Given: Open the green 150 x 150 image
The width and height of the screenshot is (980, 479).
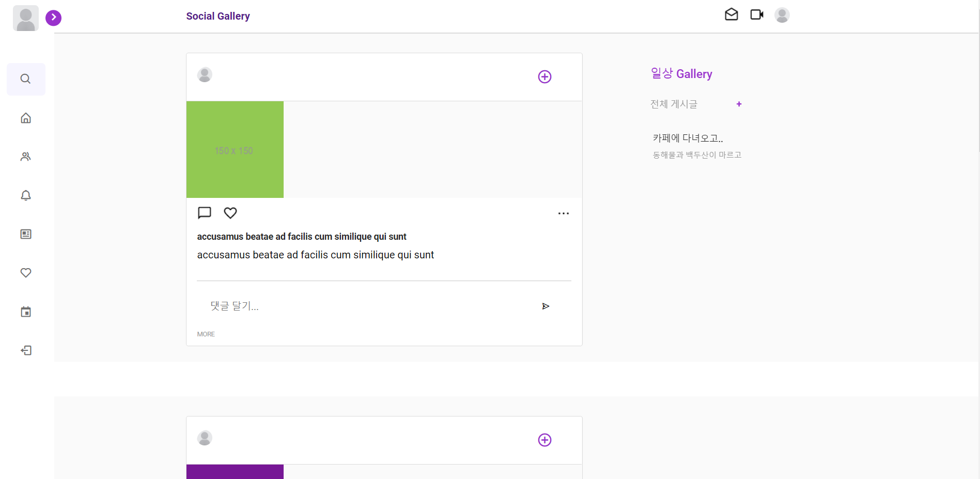Looking at the screenshot, I should click(235, 149).
